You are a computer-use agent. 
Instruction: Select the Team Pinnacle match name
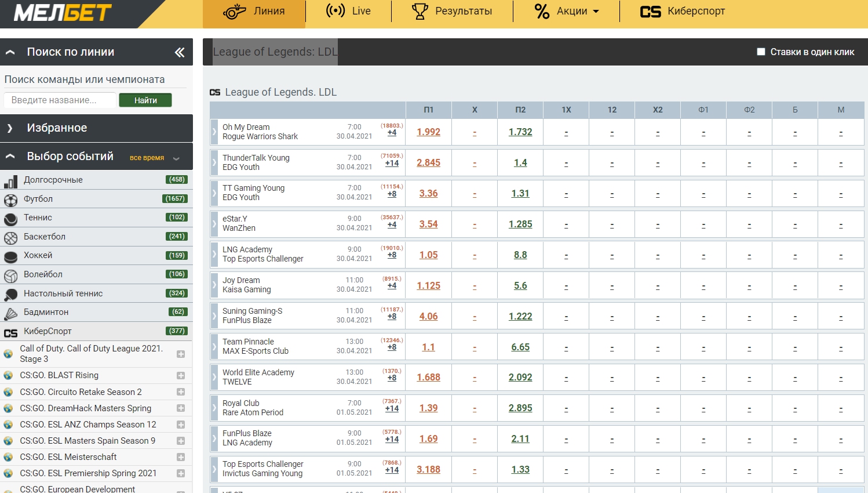(x=248, y=342)
